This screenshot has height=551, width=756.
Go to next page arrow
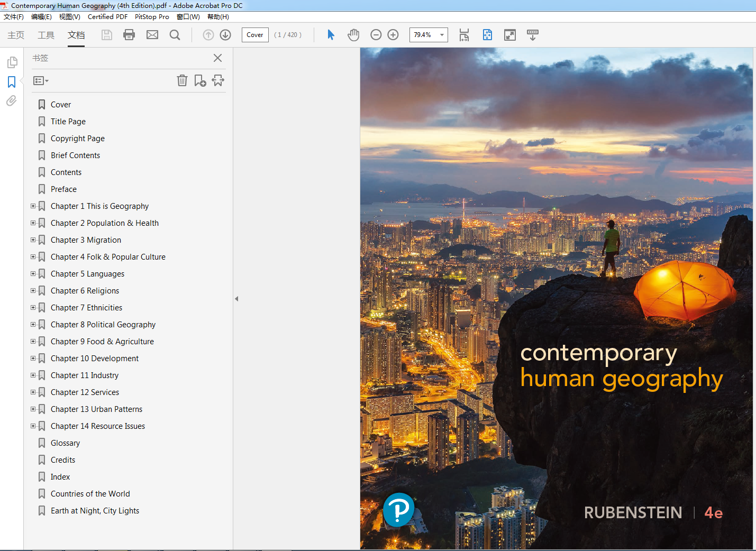click(x=225, y=35)
